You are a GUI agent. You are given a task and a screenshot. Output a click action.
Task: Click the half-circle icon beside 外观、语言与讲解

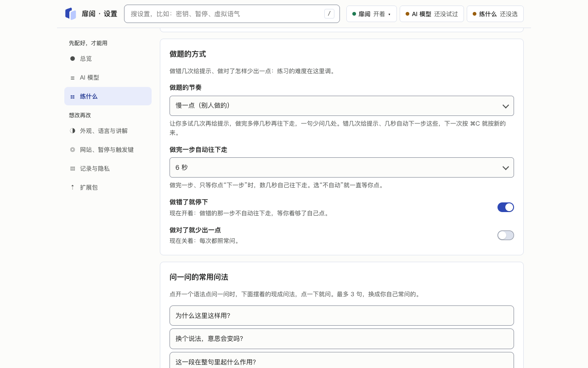click(73, 131)
